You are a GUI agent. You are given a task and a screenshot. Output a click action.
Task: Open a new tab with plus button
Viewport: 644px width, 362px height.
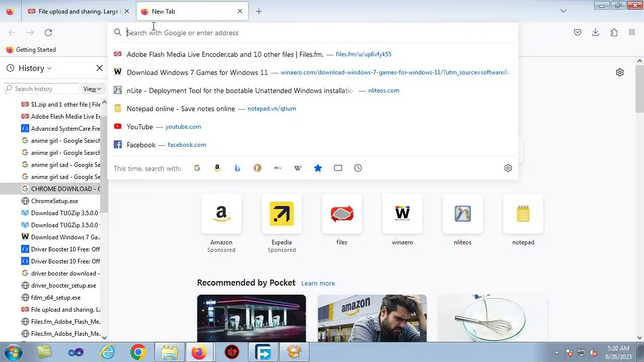pos(259,11)
